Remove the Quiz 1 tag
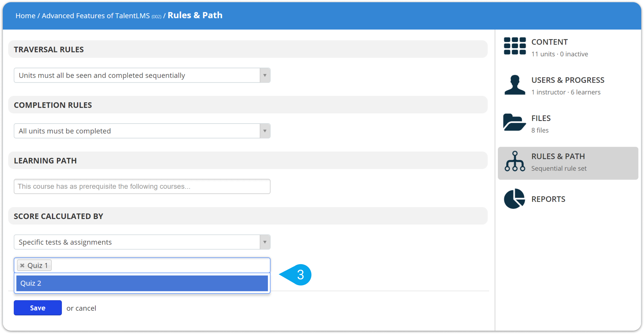The width and height of the screenshot is (644, 334). (x=22, y=266)
